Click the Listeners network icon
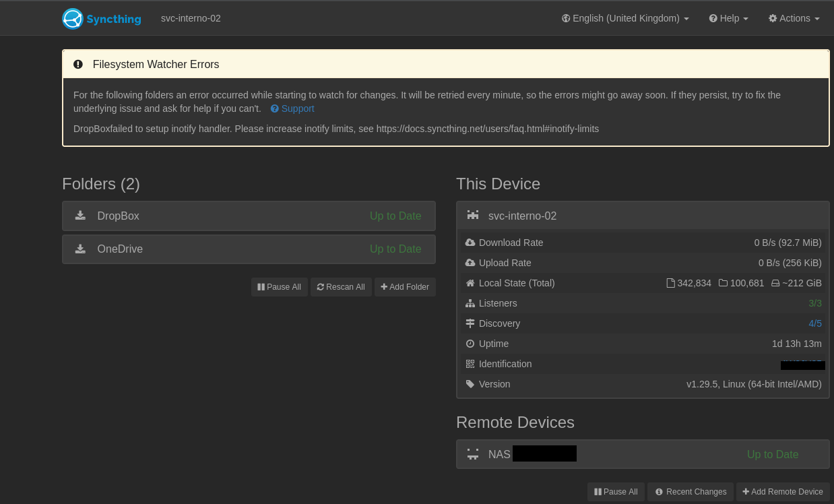 [470, 303]
